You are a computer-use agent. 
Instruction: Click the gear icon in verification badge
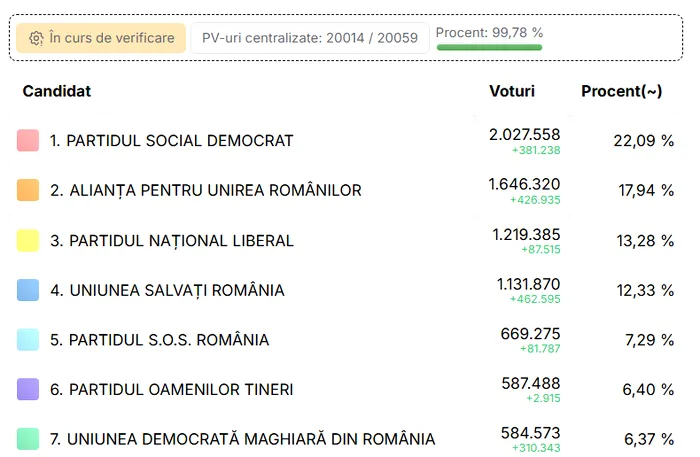tap(36, 38)
